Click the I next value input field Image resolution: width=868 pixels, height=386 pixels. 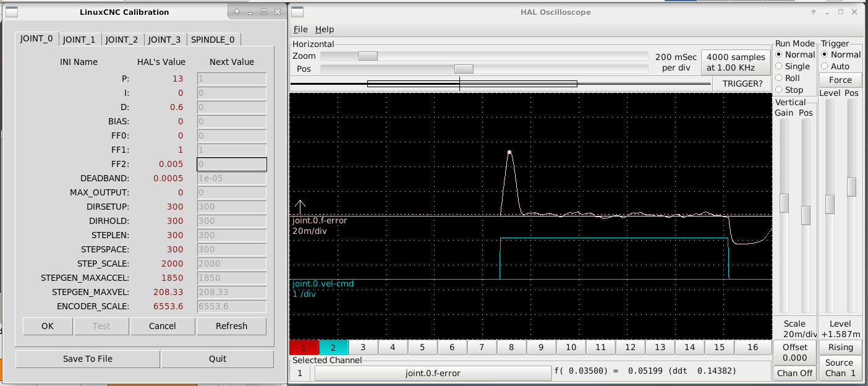coord(232,93)
